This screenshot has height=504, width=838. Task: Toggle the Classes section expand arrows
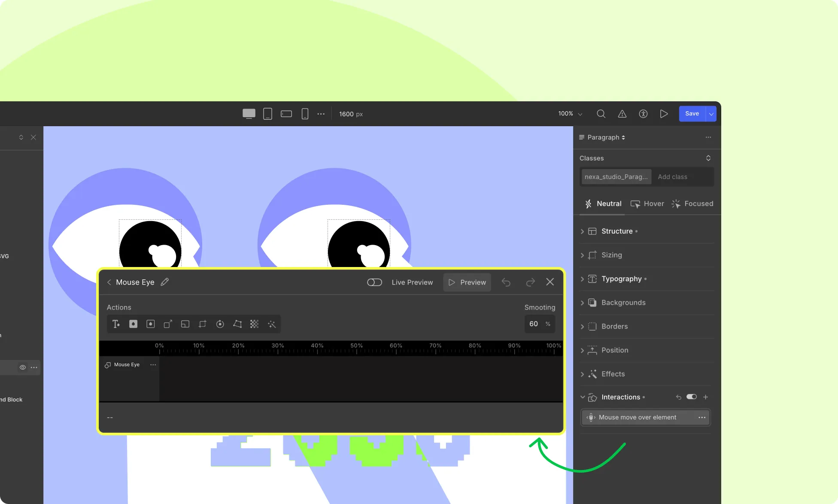click(708, 158)
